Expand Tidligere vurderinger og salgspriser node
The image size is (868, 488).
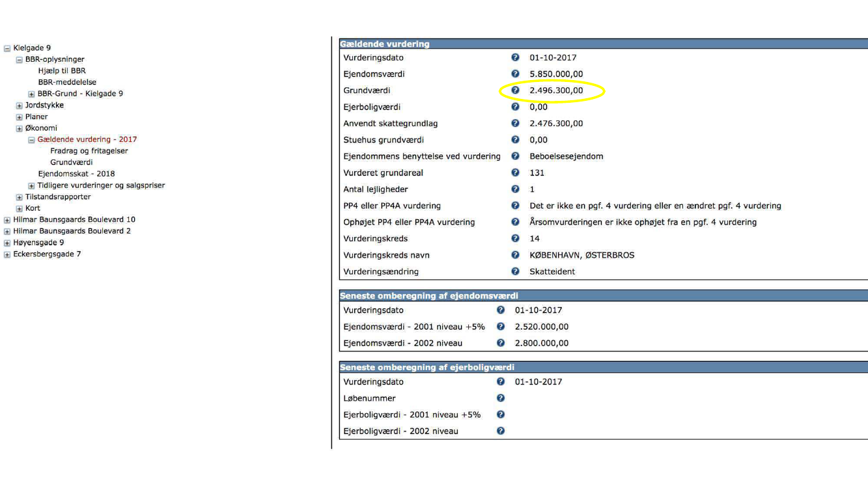(31, 185)
